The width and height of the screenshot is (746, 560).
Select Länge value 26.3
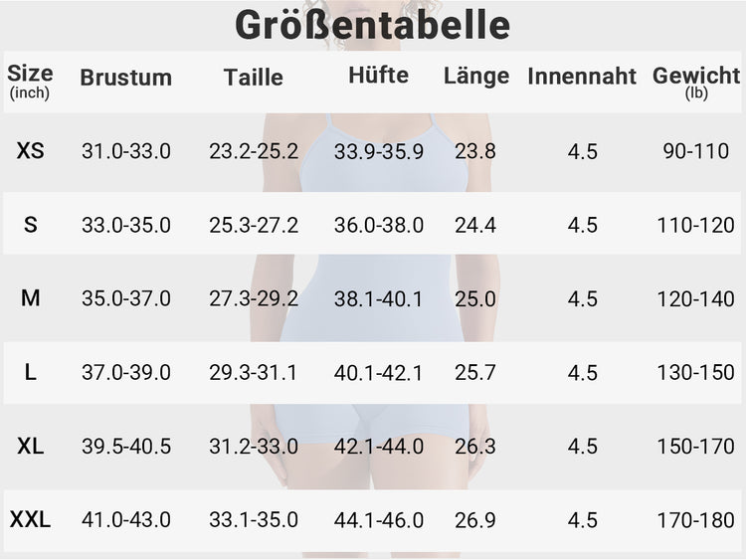(x=475, y=447)
